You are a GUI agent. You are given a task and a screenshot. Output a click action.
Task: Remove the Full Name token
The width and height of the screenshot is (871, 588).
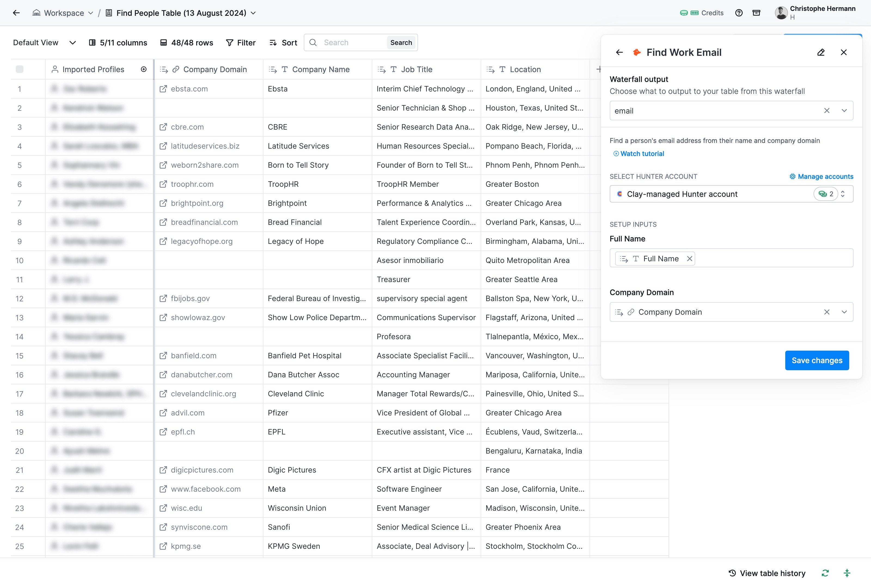689,259
